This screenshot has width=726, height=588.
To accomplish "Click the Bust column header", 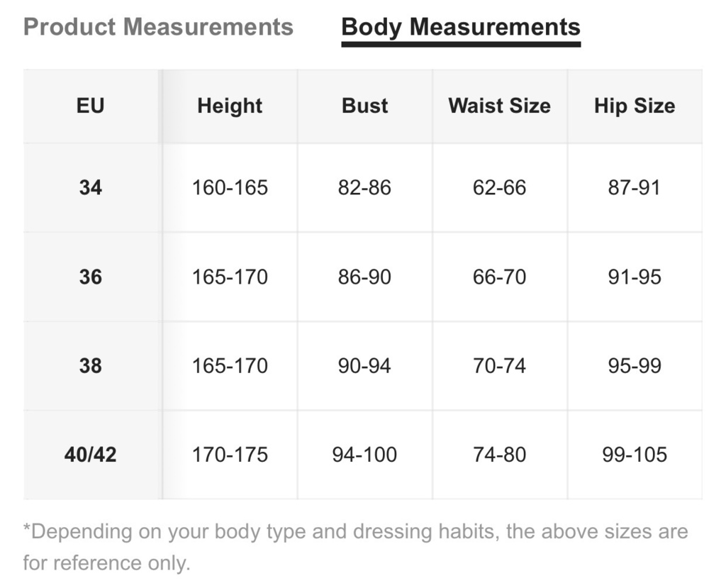I will (365, 106).
